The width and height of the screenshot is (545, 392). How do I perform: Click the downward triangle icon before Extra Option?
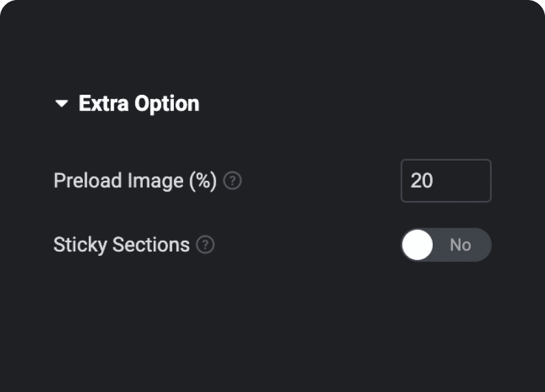(x=62, y=103)
